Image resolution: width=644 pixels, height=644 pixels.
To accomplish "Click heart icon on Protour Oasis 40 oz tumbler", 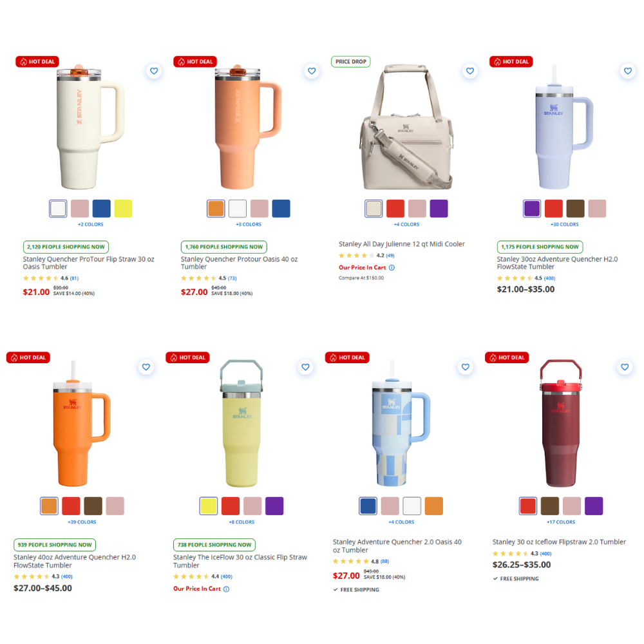I will (x=312, y=71).
